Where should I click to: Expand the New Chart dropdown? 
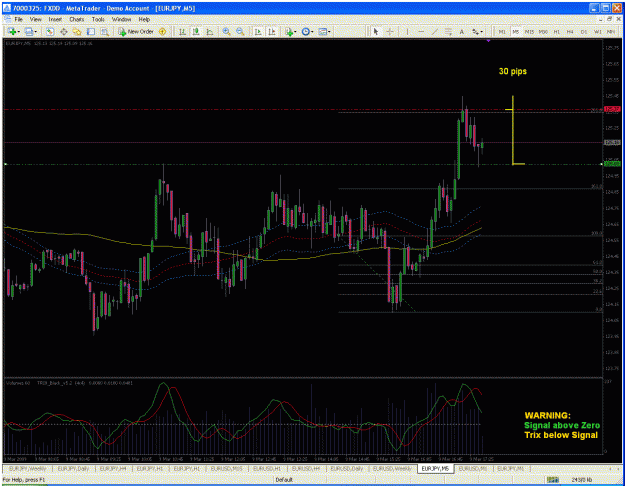(x=20, y=32)
